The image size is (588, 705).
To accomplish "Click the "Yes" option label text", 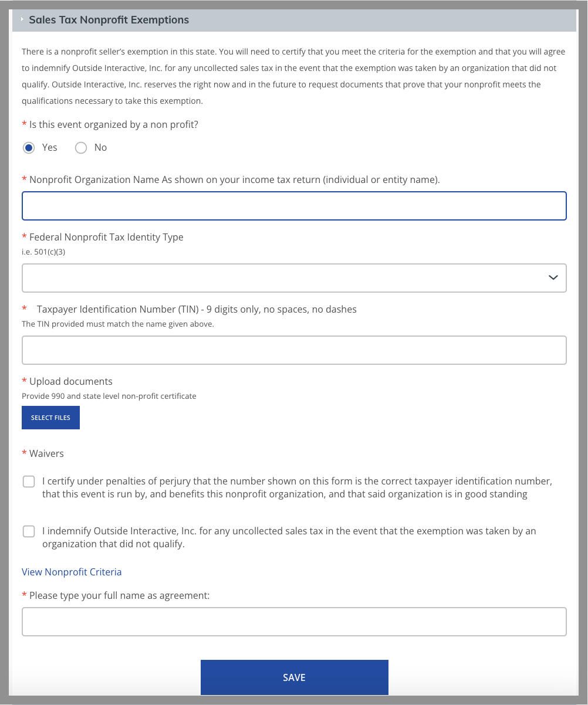I will pos(50,148).
